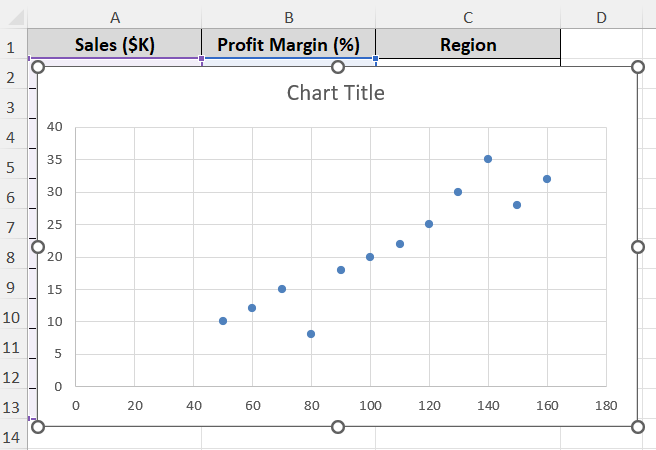
Task: Select row 14 header
Action: coord(13,438)
